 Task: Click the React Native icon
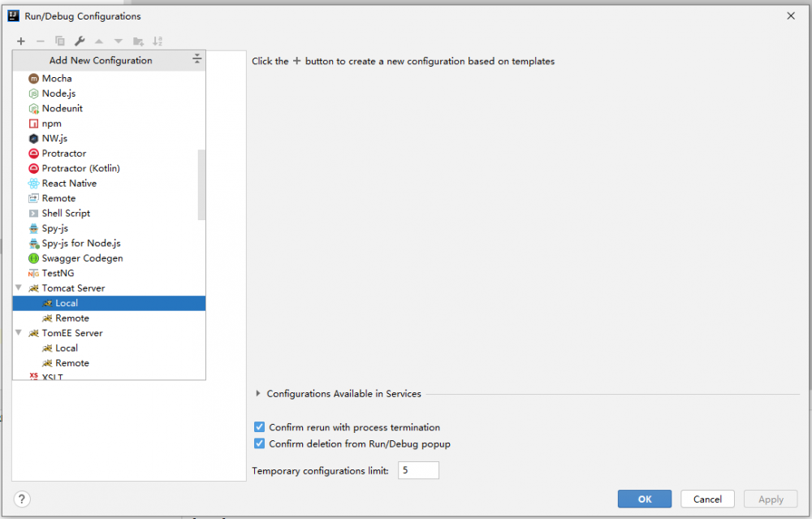coord(33,184)
